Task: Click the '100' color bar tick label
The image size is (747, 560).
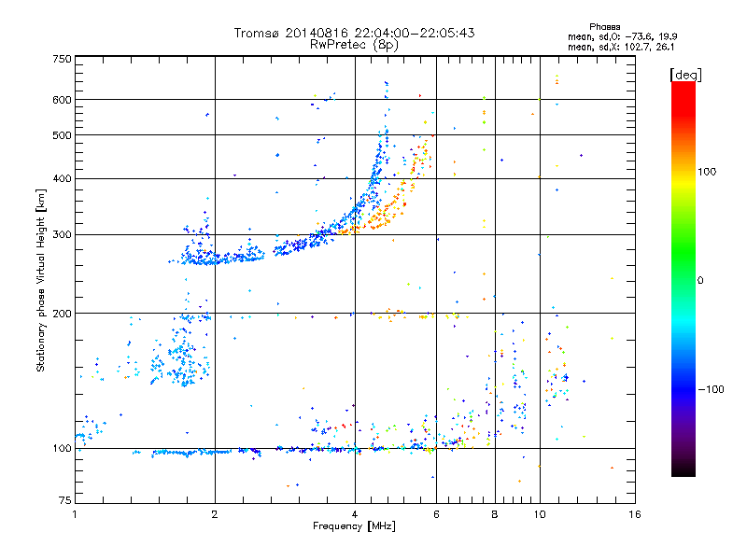Action: point(707,172)
